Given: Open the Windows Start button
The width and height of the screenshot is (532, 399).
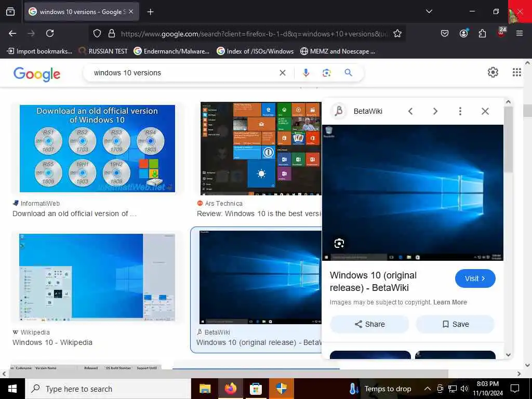Looking at the screenshot, I should [12, 389].
